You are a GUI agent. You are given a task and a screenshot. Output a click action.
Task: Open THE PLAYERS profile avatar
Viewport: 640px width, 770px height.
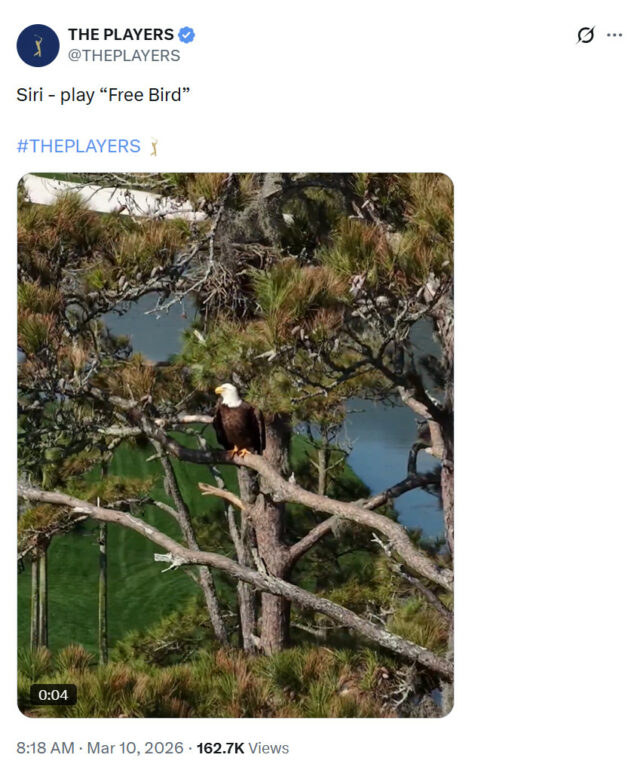point(38,45)
